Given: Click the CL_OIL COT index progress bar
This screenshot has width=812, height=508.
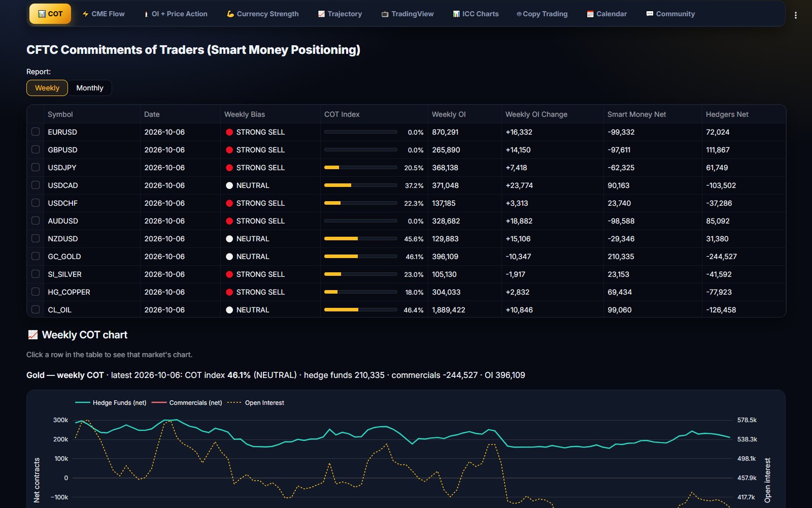Looking at the screenshot, I should pos(360,310).
